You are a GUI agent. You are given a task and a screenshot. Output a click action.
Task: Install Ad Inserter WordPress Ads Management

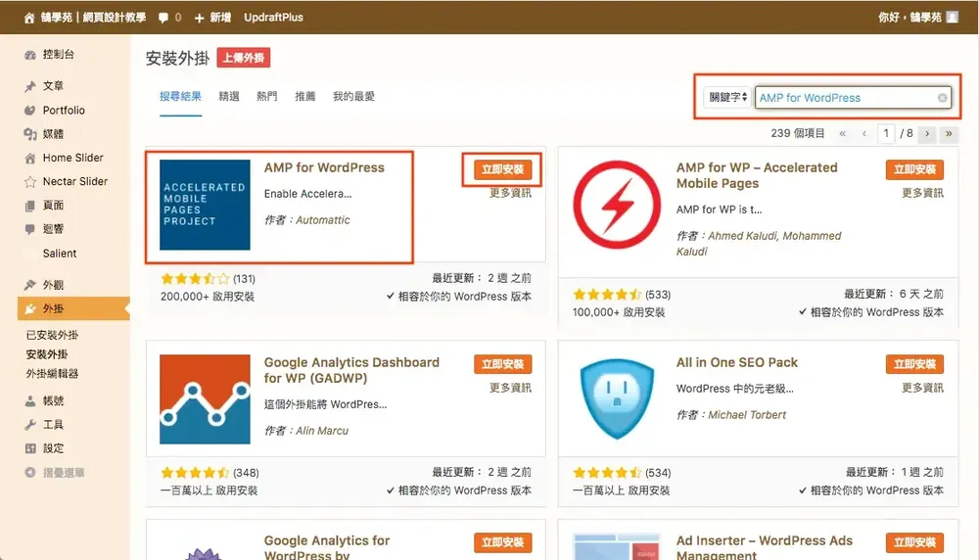[x=914, y=542]
